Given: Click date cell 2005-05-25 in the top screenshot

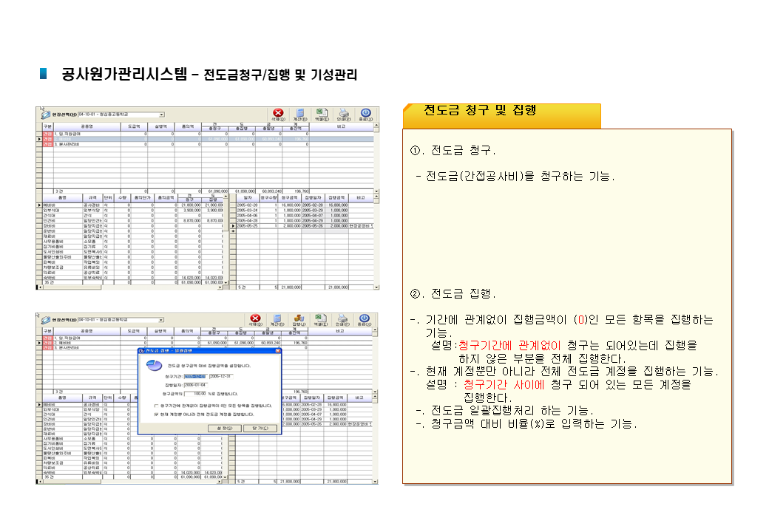Looking at the screenshot, I should (x=248, y=226).
